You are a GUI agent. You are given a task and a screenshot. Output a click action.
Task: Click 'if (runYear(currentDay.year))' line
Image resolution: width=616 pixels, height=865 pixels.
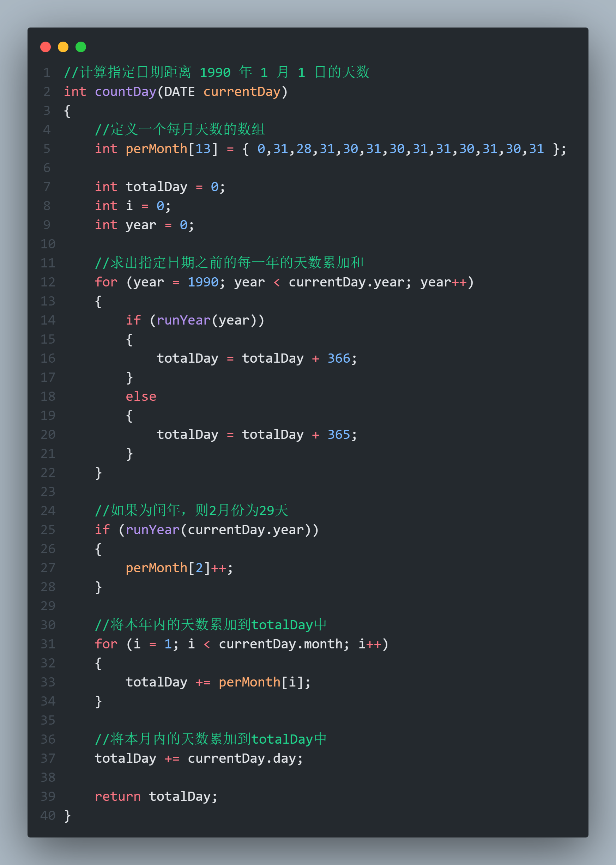click(x=207, y=530)
